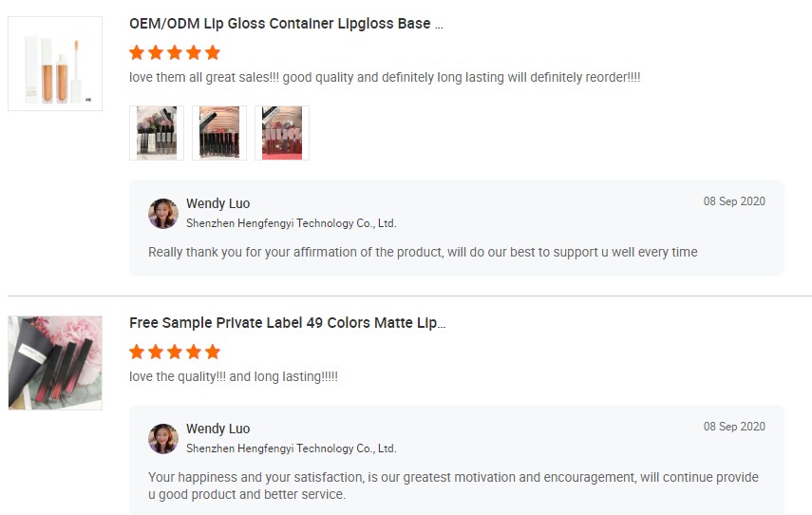Click Wendy Luo's avatar in the first reply
812x515 pixels.
[x=163, y=214]
